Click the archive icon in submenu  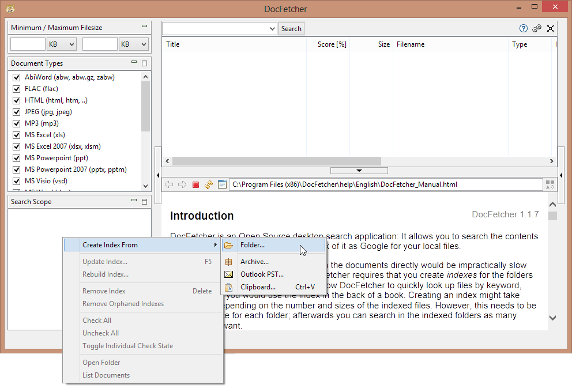click(229, 262)
